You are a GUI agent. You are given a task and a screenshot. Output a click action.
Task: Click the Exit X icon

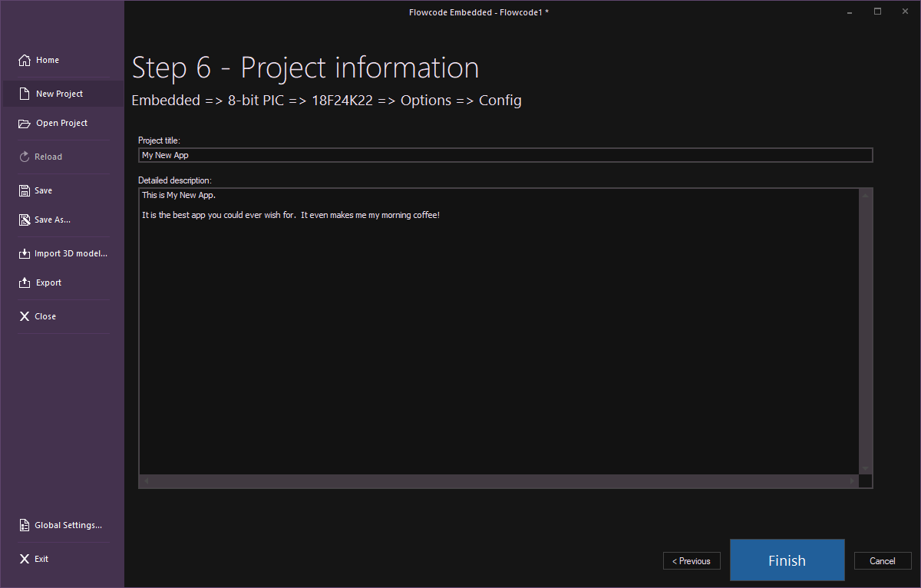pyautogui.click(x=25, y=559)
